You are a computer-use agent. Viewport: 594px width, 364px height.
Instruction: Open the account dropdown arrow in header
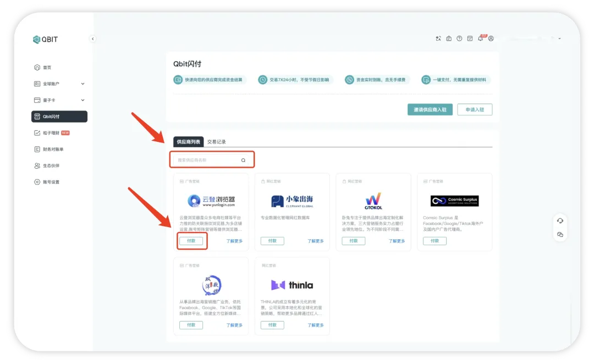tap(559, 38)
